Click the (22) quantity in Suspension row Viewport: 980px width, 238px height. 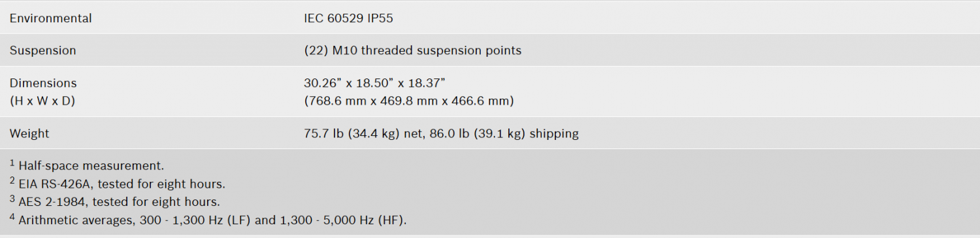pos(317,50)
